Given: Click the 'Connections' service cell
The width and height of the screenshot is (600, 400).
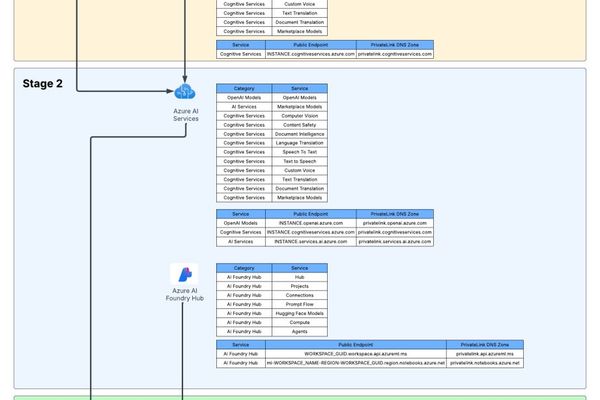Looking at the screenshot, I should [x=300, y=296].
